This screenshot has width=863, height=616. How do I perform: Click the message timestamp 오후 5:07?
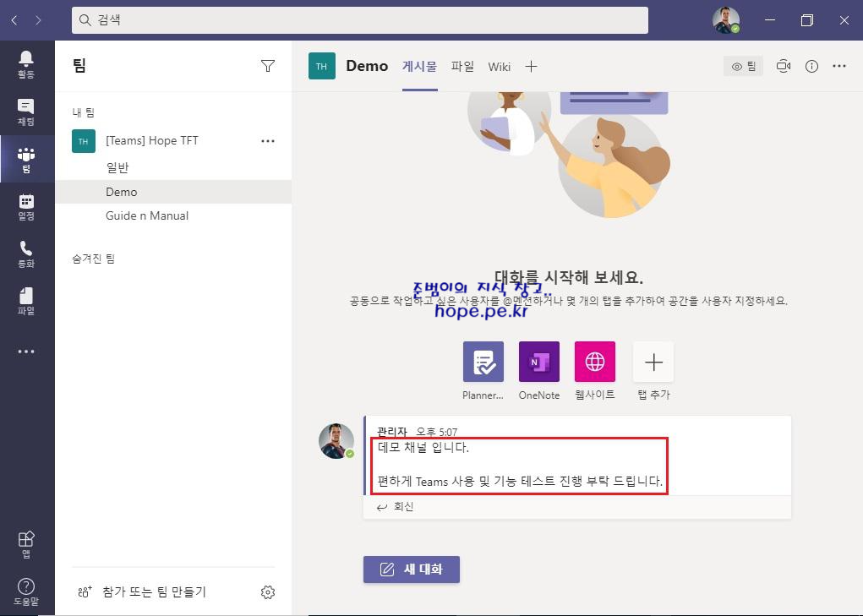tap(436, 432)
